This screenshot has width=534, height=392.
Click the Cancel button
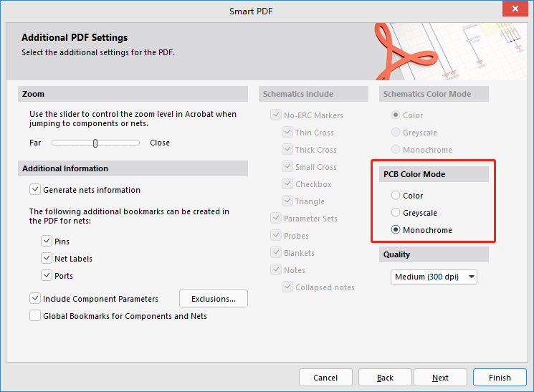325,378
